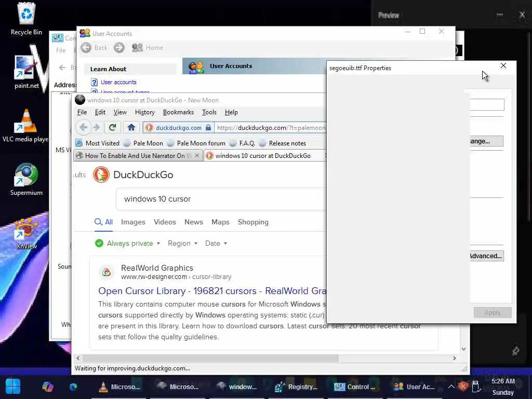Click the security tray icon
Screen dimensions: 532x399
[463, 387]
